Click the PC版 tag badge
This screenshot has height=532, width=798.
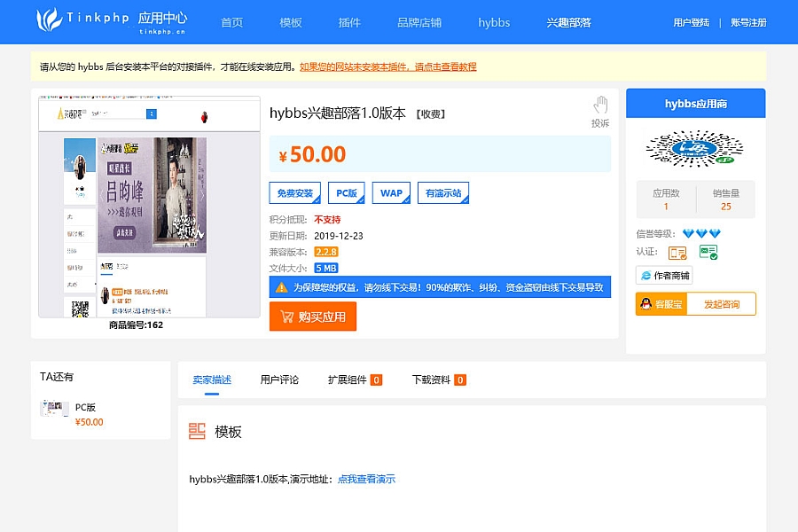coord(347,193)
